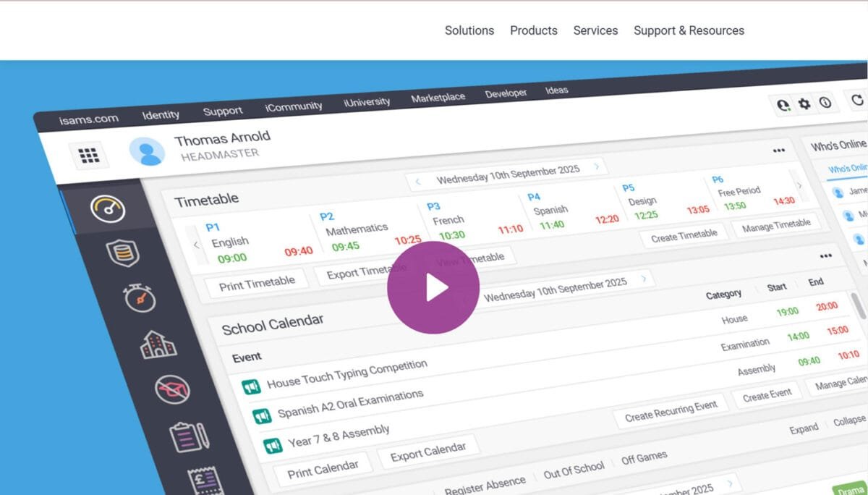868x495 pixels.
Task: Open the shield database sidebar icon
Action: point(122,253)
